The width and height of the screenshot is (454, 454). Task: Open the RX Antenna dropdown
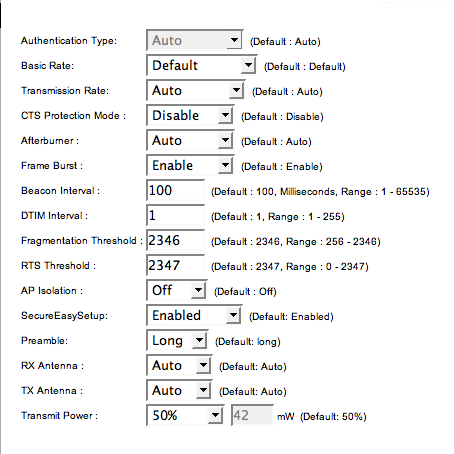[x=179, y=365]
